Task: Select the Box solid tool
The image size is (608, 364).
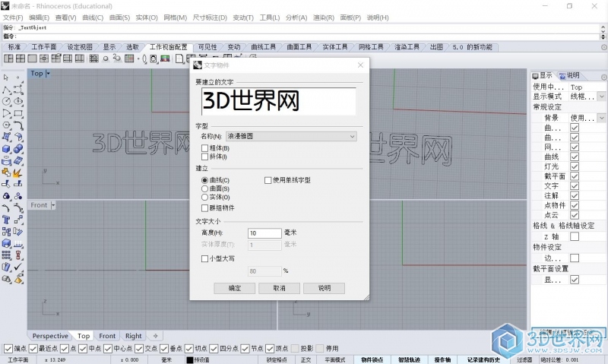Action: pyautogui.click(x=6, y=149)
